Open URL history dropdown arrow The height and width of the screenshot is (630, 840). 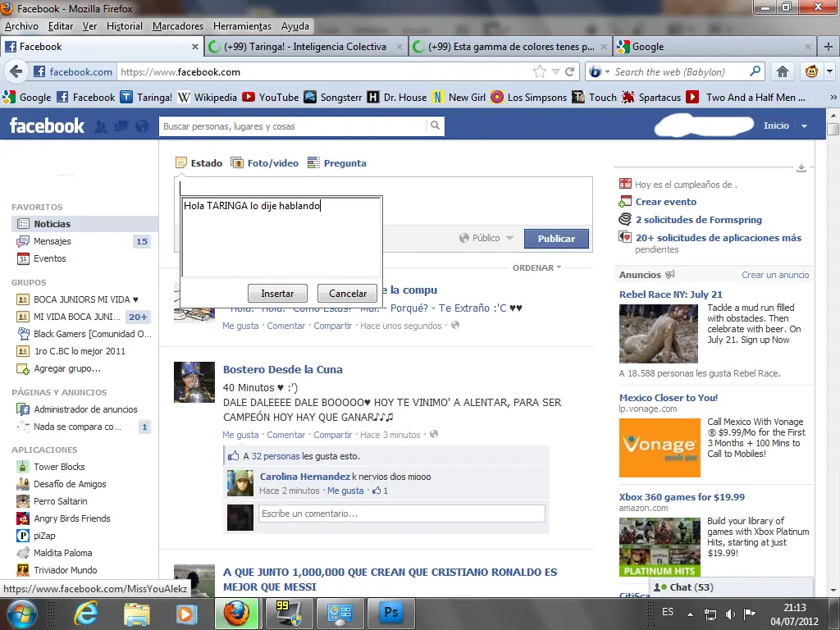[x=555, y=72]
